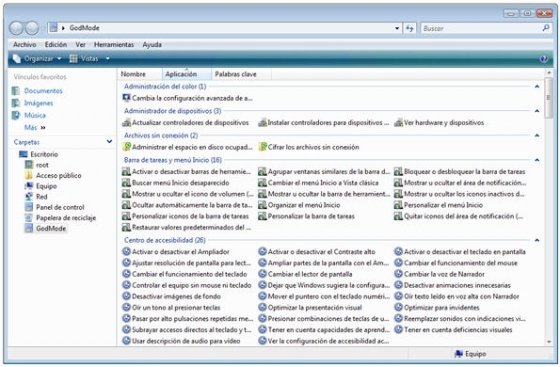Screen dimensions: 560x367
Task: Expand the Más favorite links chevron
Action: [43, 127]
